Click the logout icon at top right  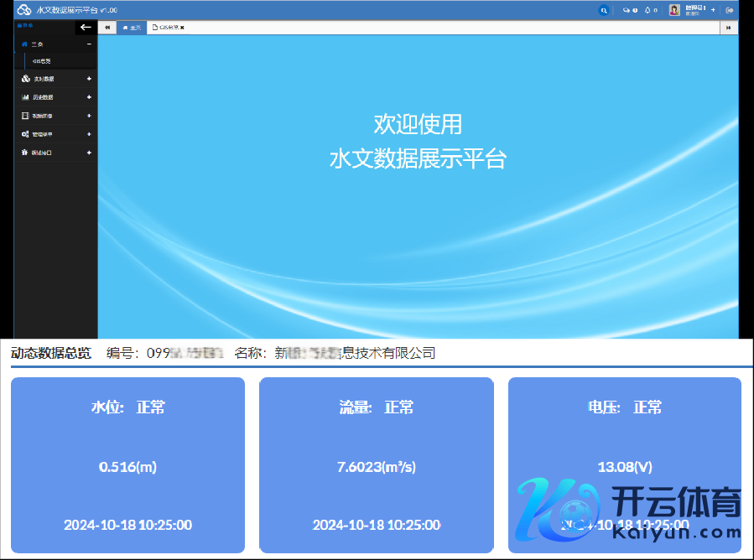tap(729, 10)
